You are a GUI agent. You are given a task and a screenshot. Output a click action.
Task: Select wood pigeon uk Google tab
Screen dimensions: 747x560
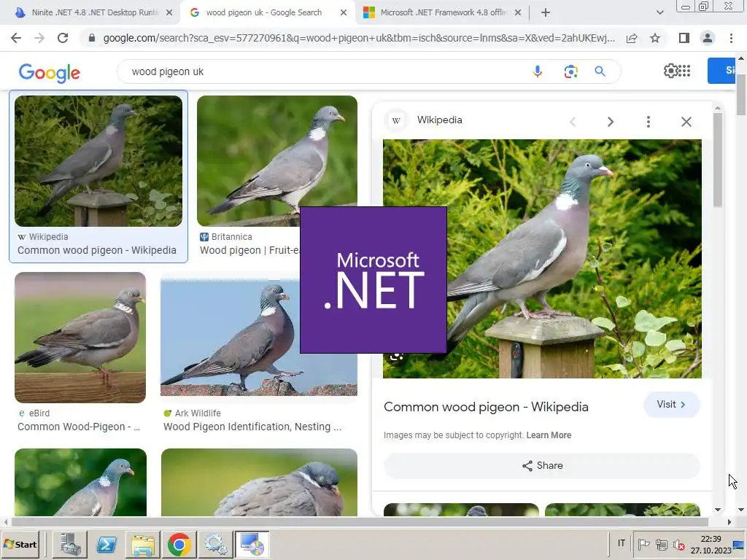[x=267, y=13]
